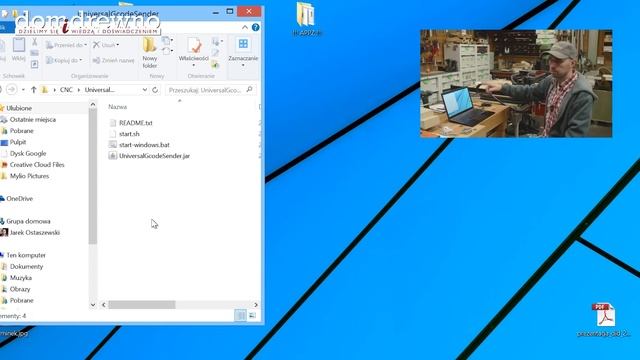Click navigation pane scroll-down arrow
This screenshot has height=360, width=640.
coord(93,305)
